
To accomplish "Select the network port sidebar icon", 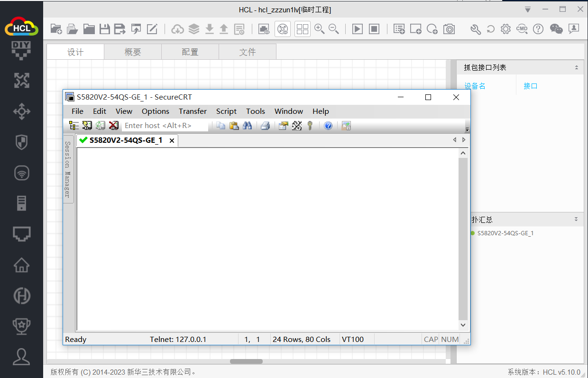I will coord(21,233).
